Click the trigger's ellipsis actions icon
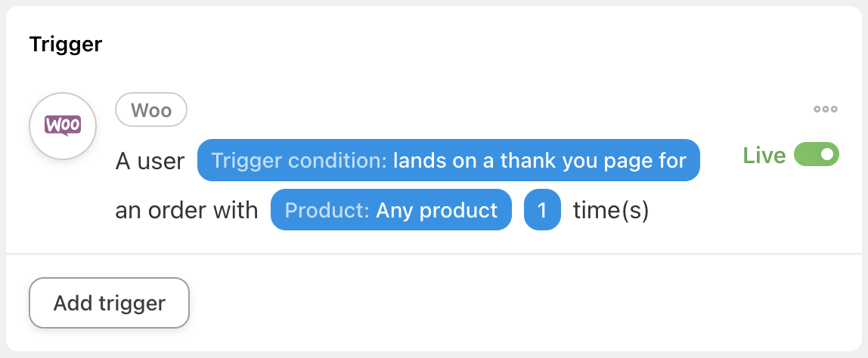Viewport: 868px width, 358px height. pyautogui.click(x=825, y=110)
